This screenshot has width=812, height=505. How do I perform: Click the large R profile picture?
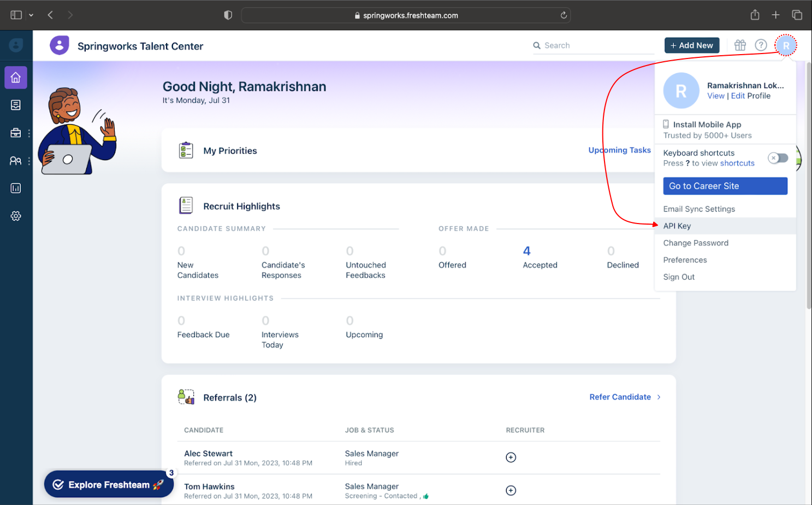coord(681,91)
